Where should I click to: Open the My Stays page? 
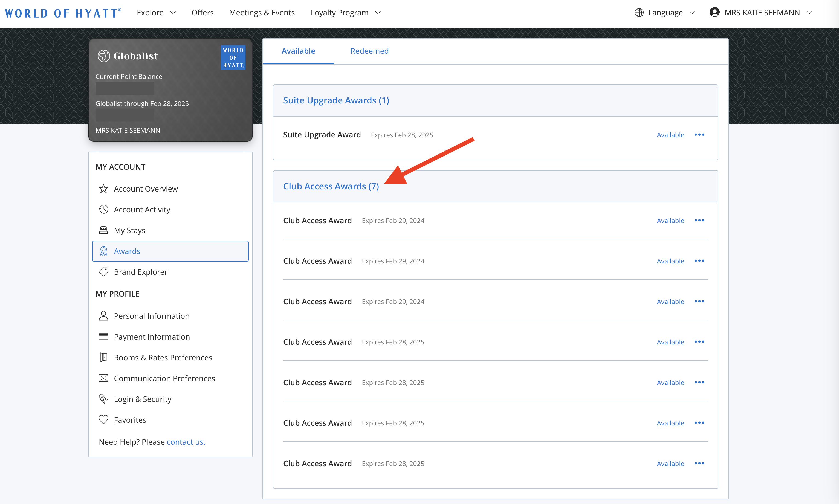click(x=129, y=230)
